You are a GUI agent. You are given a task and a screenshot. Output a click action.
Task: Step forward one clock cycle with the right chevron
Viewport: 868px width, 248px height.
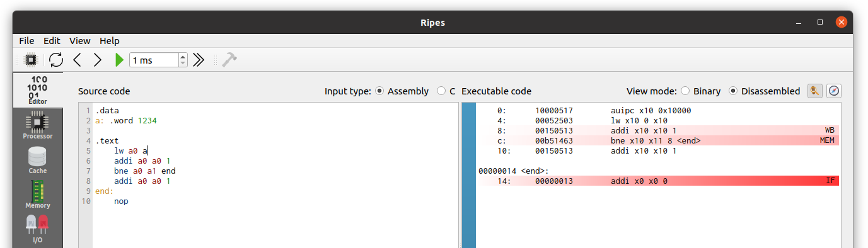tap(97, 60)
